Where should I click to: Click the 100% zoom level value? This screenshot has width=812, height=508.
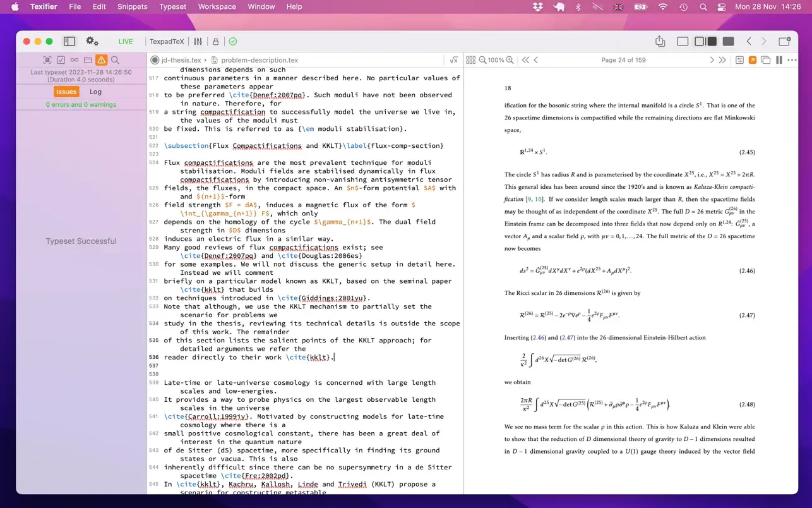(x=496, y=60)
